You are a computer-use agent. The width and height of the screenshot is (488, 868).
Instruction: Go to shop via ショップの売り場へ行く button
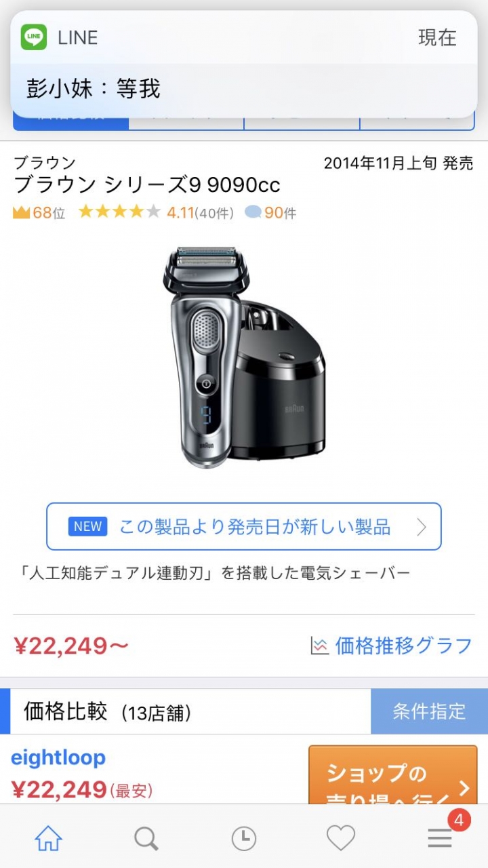(x=393, y=775)
